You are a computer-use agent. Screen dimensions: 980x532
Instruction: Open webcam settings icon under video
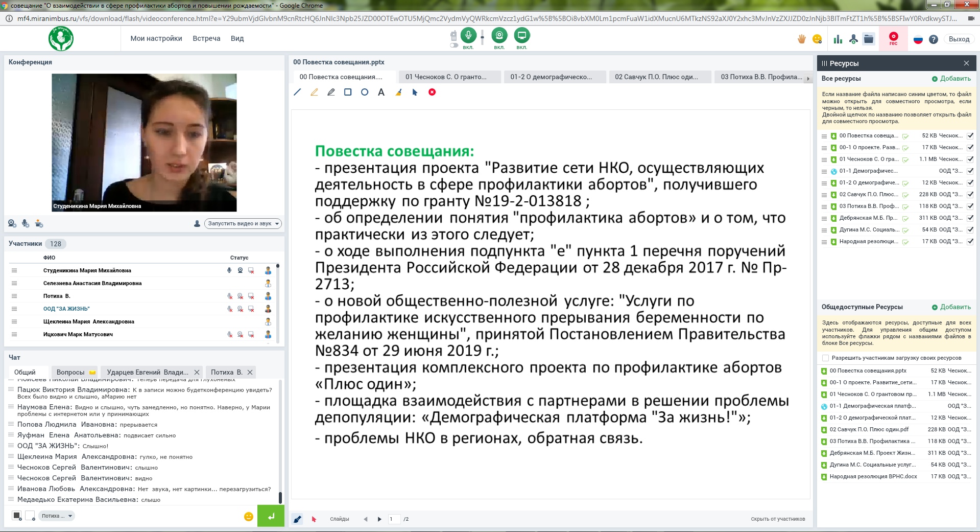point(12,223)
